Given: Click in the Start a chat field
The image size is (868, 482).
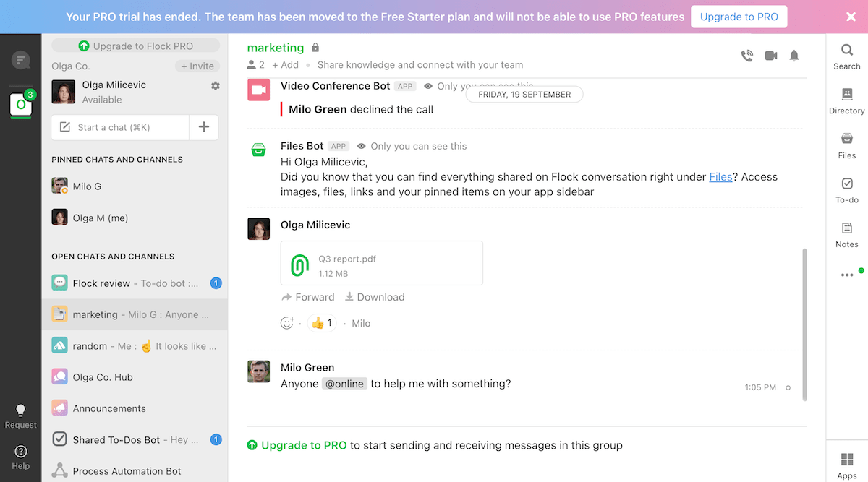Looking at the screenshot, I should (121, 127).
